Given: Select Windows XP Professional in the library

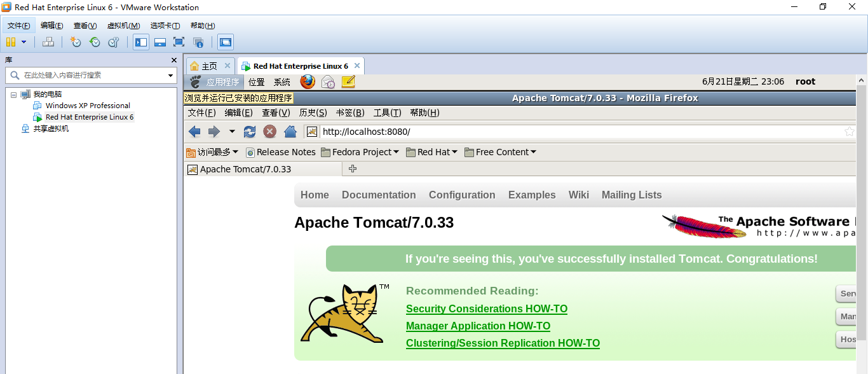Looking at the screenshot, I should [88, 106].
